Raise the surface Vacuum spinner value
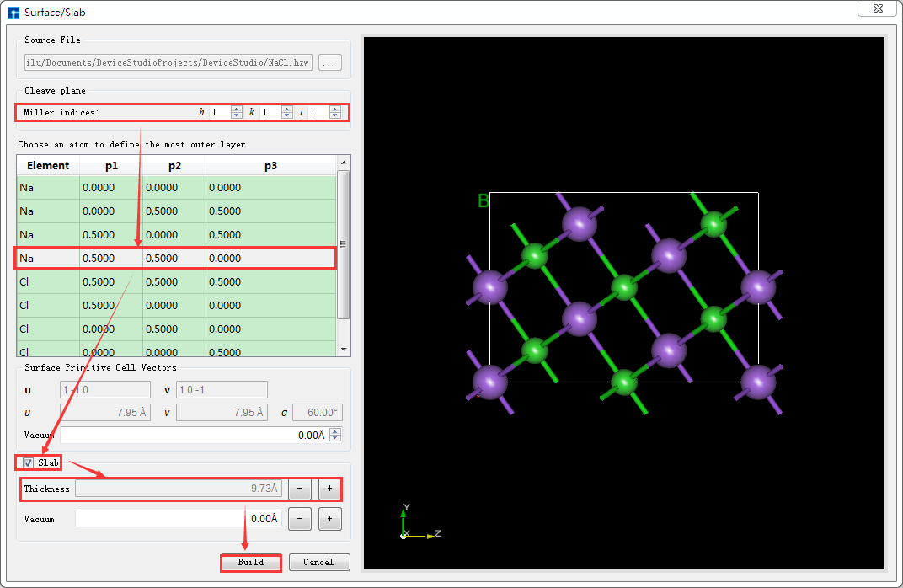 pyautogui.click(x=335, y=431)
